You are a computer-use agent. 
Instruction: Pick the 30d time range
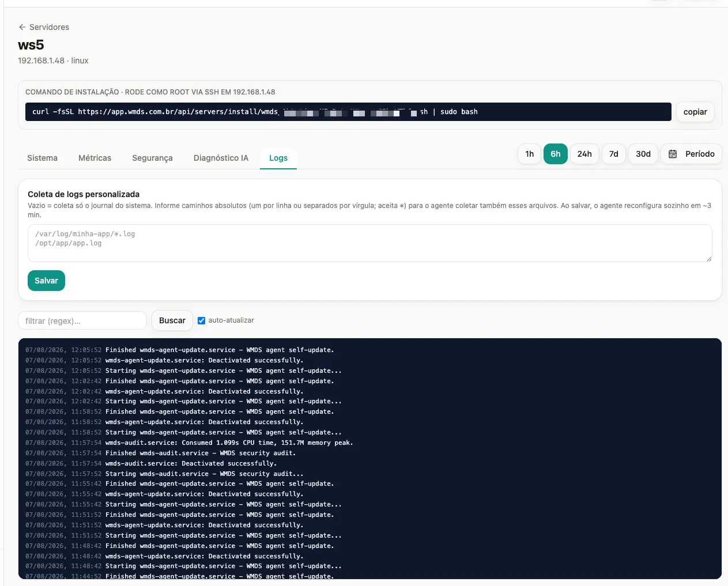point(643,154)
